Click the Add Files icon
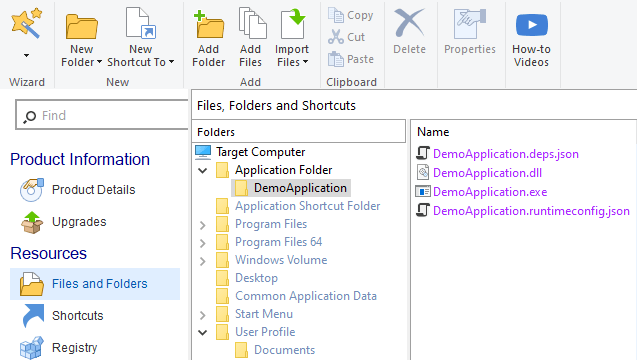The image size is (637, 360). tap(252, 23)
